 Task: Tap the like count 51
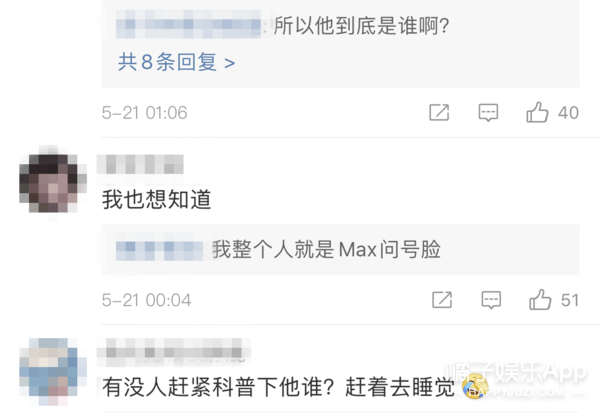point(570,300)
